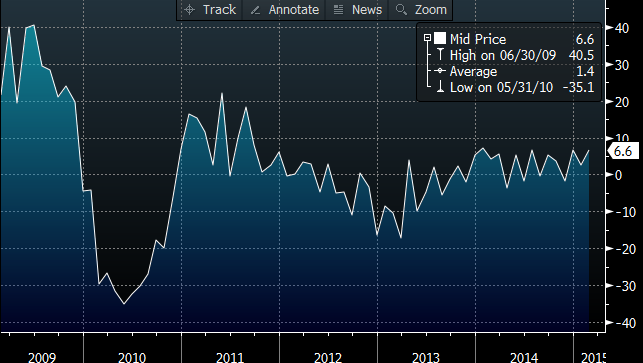Click the 30 y-axis label
Screen dimensions: 643x363
click(x=621, y=65)
